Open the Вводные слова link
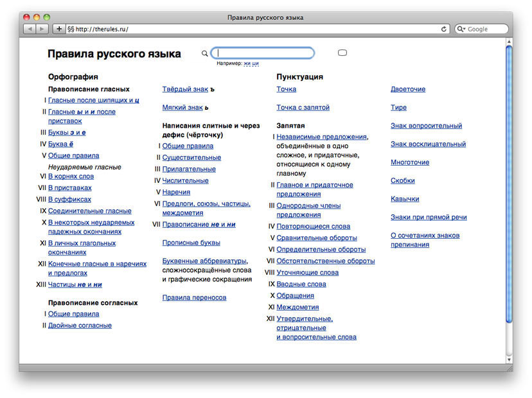Screen dimensions: 532x398 (301, 284)
